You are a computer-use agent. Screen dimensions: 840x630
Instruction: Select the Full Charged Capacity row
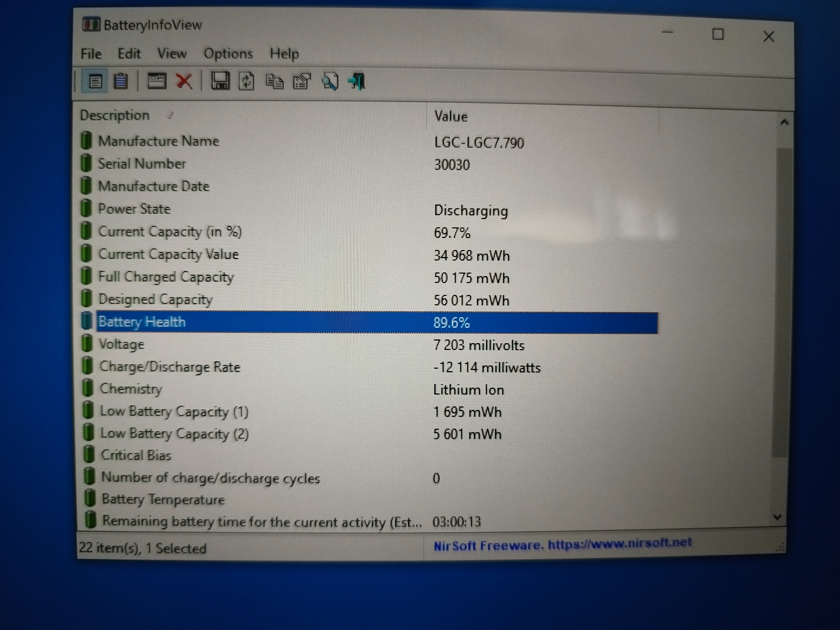pos(166,277)
